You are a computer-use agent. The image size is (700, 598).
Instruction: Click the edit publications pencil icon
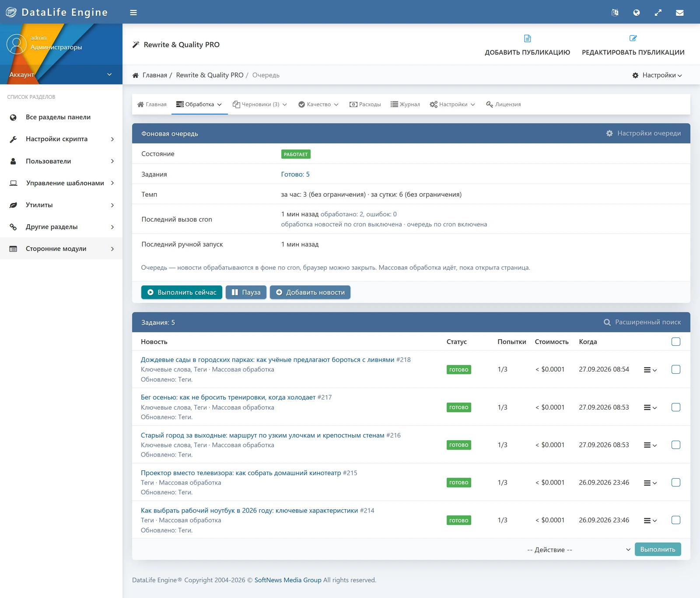click(x=633, y=38)
